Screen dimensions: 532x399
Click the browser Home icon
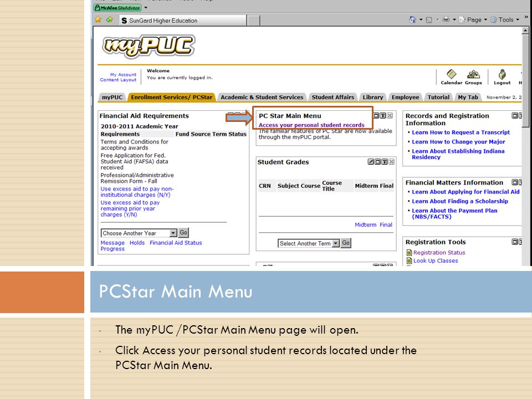412,20
